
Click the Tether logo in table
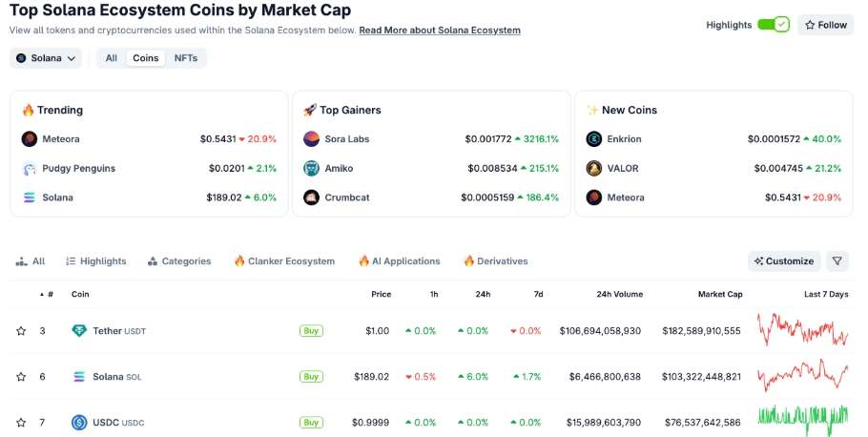79,331
